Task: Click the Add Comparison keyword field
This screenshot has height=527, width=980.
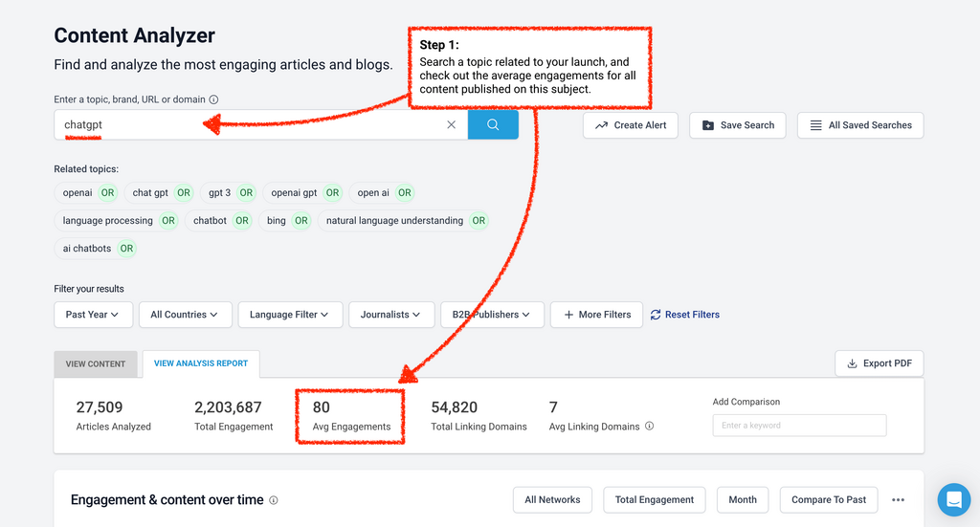Action: pos(799,426)
